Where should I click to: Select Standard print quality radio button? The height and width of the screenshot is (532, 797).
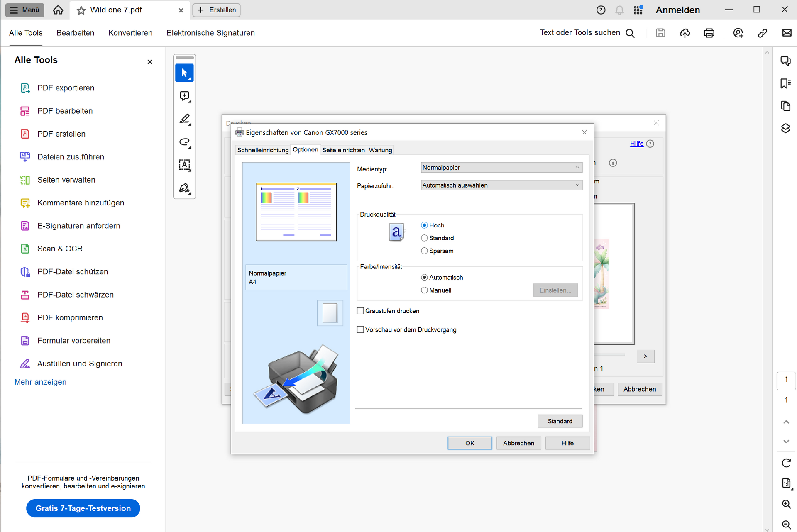424,238
